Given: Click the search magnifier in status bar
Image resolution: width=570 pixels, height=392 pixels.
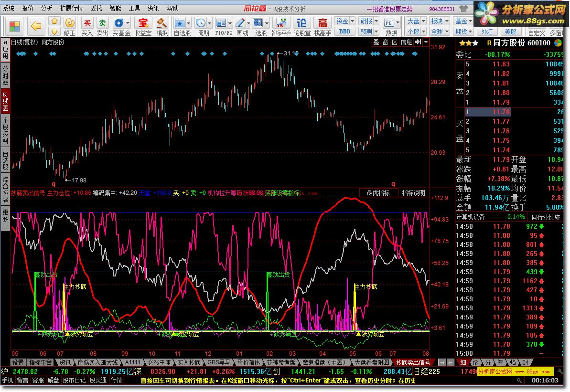Looking at the screenshot, I should (x=519, y=381).
